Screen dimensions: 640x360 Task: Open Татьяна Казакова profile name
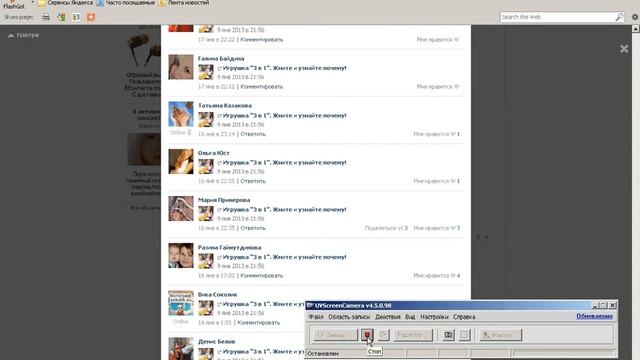225,106
